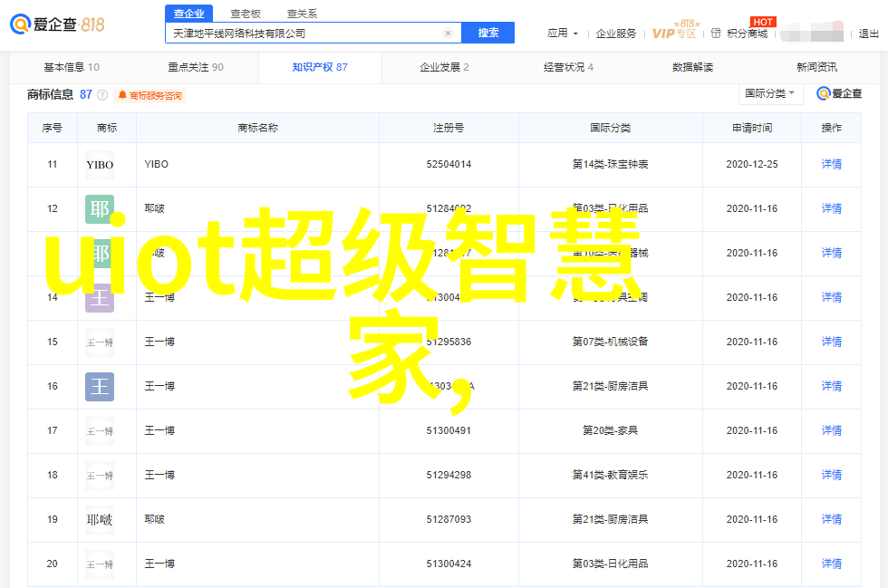Switch to the 查老板 search tab

coord(245,14)
